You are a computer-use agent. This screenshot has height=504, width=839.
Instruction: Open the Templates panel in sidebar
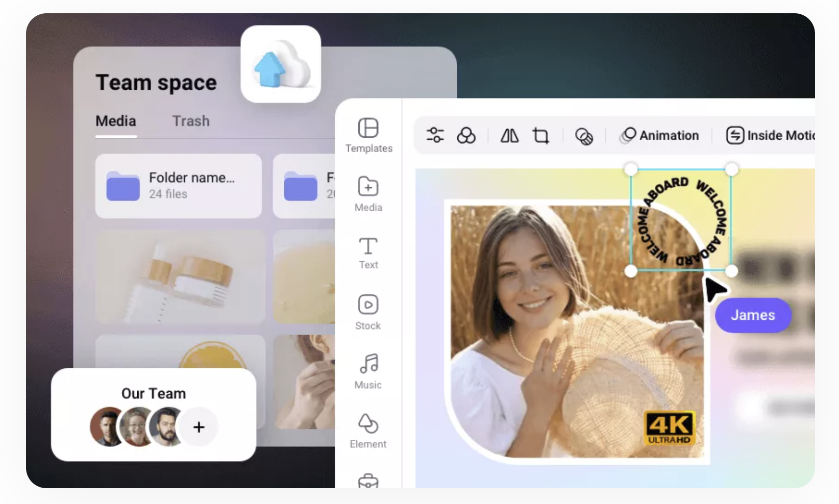click(368, 135)
